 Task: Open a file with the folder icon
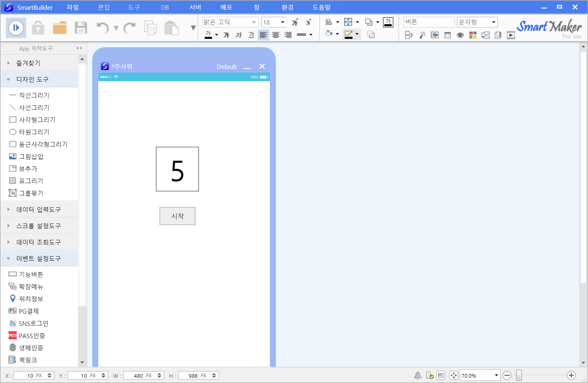[x=60, y=28]
